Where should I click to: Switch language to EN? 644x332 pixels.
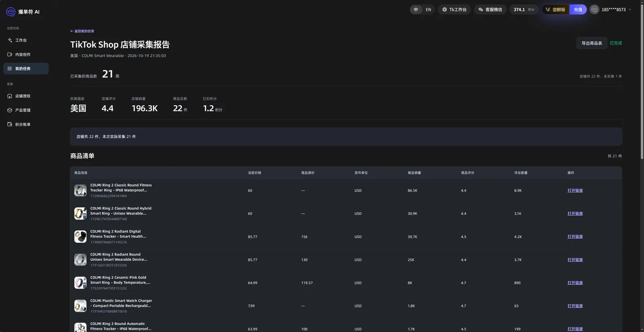tap(428, 10)
